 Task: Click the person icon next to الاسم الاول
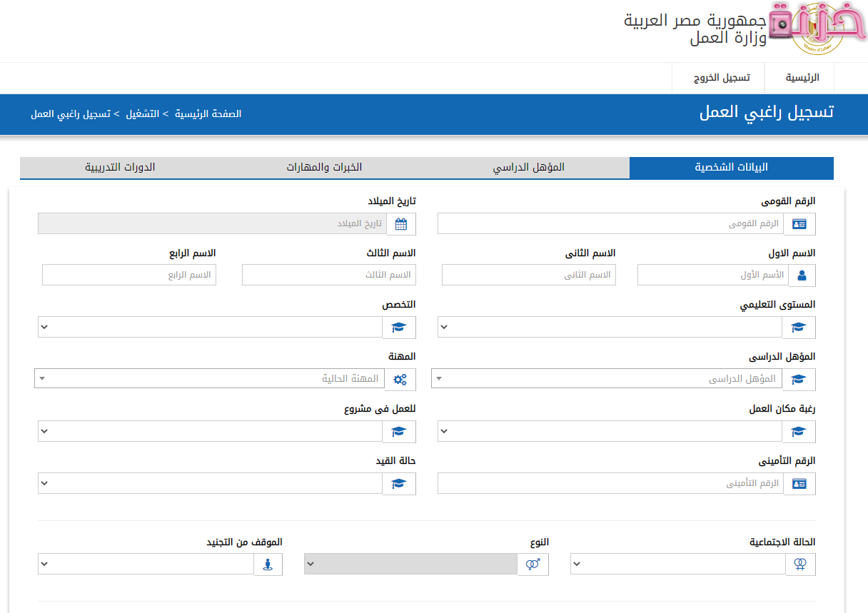pos(802,275)
